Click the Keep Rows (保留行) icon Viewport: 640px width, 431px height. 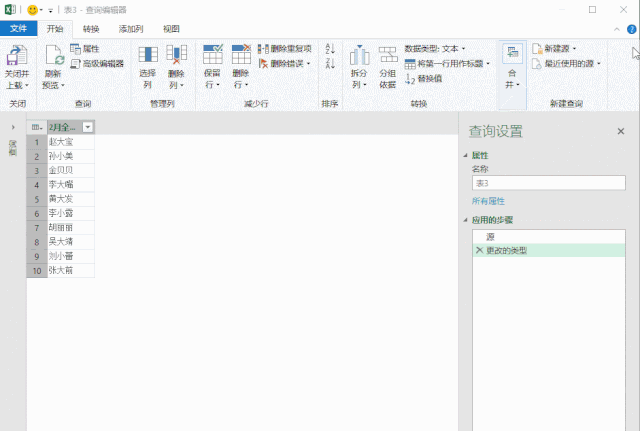coord(213,55)
